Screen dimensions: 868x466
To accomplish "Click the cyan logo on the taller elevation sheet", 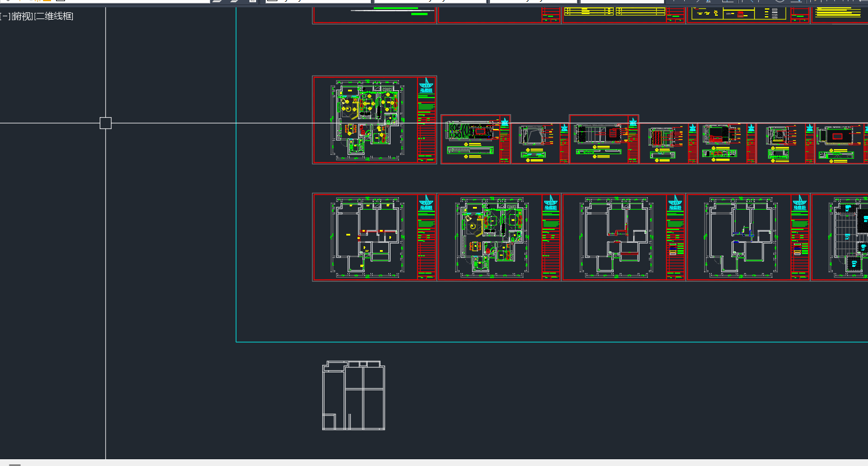I will click(633, 122).
